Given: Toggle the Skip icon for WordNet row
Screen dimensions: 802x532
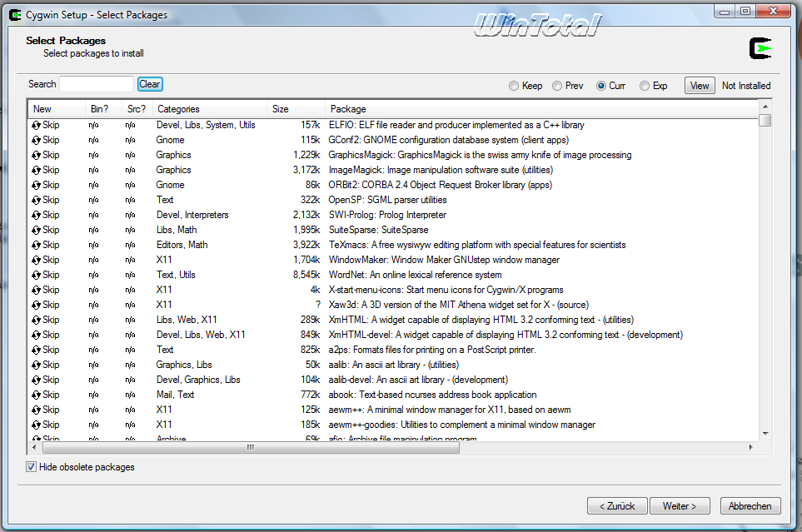Looking at the screenshot, I should (x=37, y=276).
